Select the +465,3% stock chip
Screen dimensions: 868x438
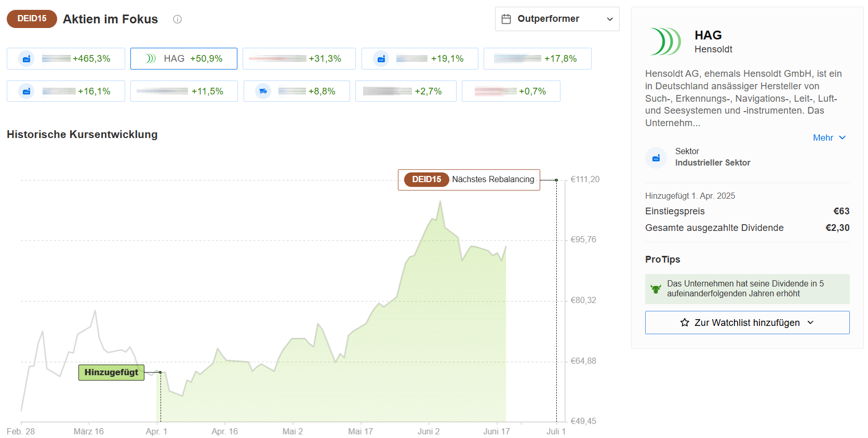coord(66,59)
